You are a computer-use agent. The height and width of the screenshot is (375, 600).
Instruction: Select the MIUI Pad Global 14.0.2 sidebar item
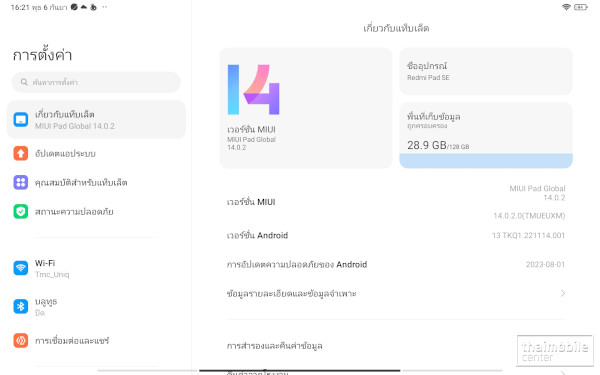coord(96,119)
